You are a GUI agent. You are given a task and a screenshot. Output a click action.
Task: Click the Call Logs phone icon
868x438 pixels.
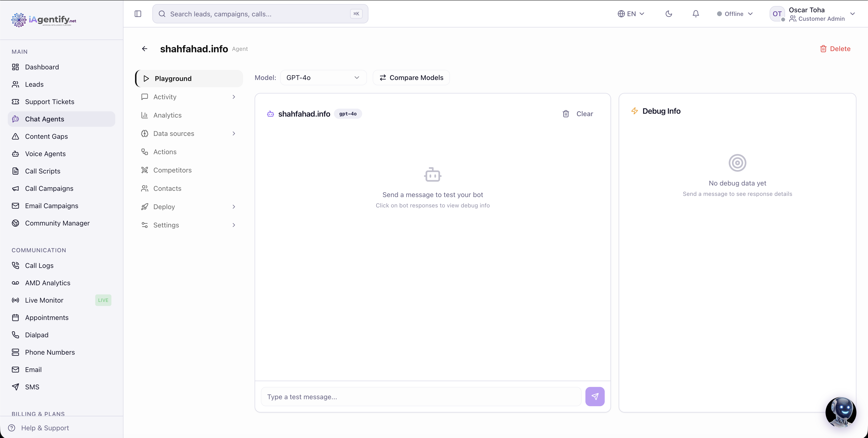click(15, 265)
